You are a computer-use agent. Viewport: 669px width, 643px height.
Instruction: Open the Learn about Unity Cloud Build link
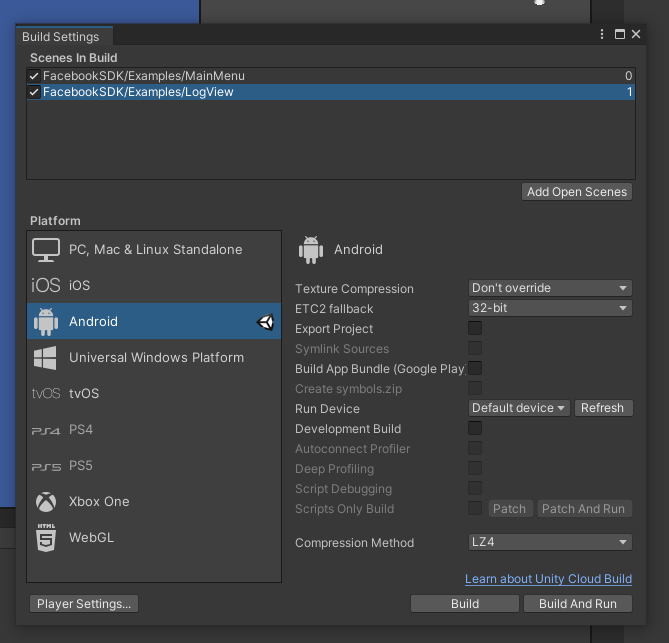tap(548, 579)
